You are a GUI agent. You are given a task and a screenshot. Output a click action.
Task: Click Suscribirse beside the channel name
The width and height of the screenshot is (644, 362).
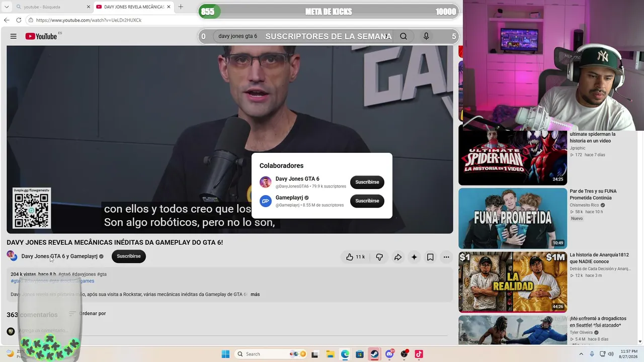[129, 256]
